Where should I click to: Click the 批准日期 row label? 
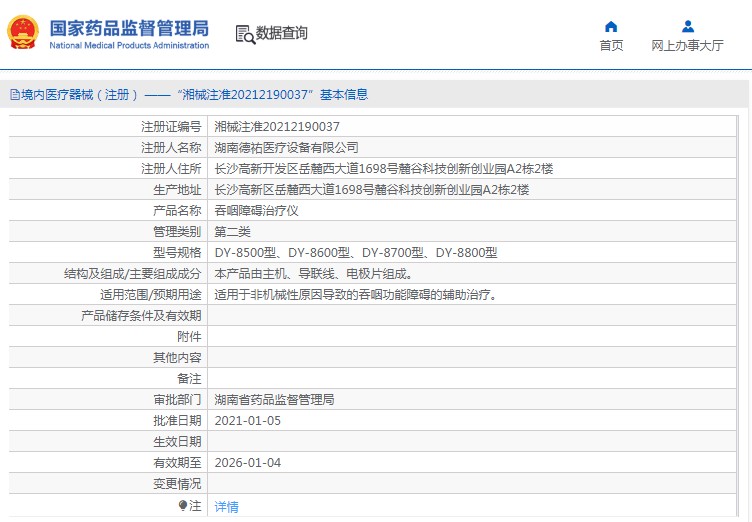pos(177,421)
